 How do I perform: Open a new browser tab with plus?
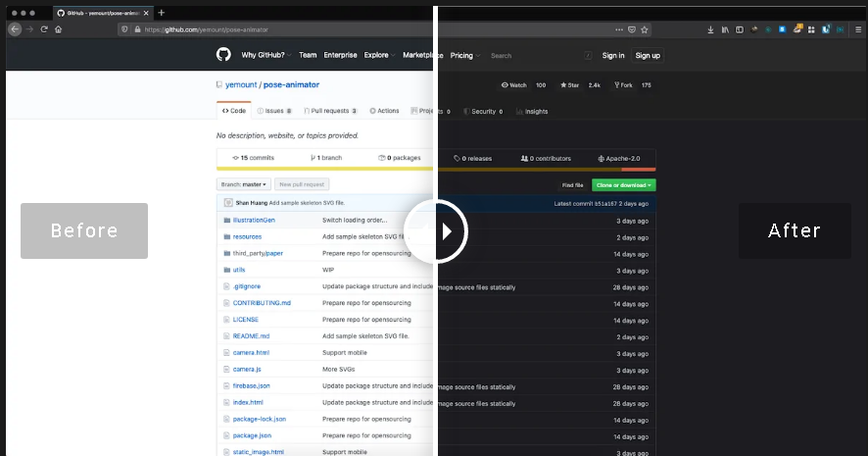161,13
